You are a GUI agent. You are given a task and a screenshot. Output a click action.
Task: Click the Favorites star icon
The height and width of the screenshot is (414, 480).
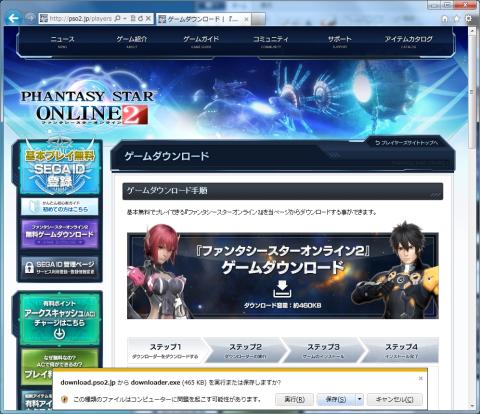456,19
